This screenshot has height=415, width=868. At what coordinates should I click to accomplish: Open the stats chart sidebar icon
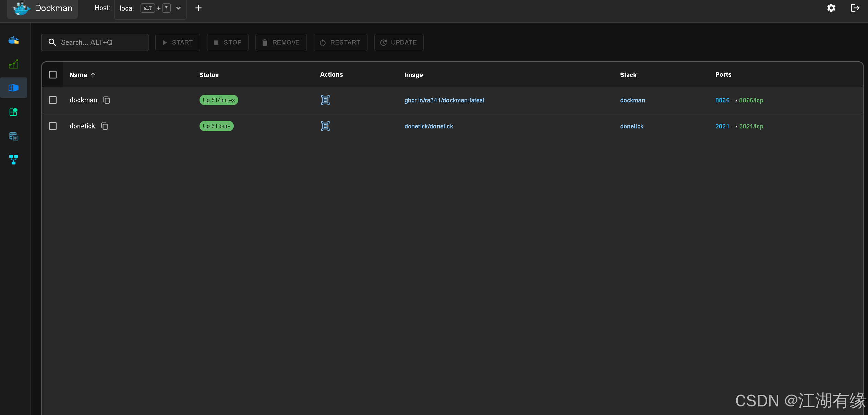(13, 64)
